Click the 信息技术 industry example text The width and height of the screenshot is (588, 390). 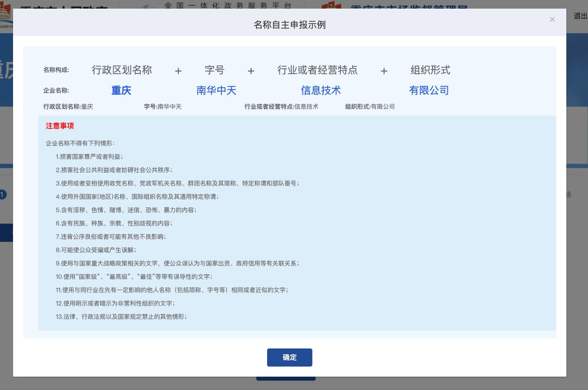pos(321,91)
